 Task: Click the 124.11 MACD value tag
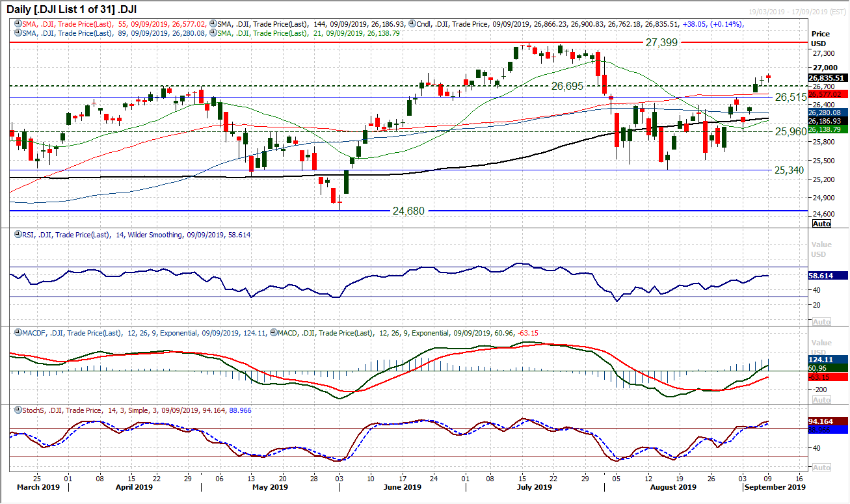[827, 359]
